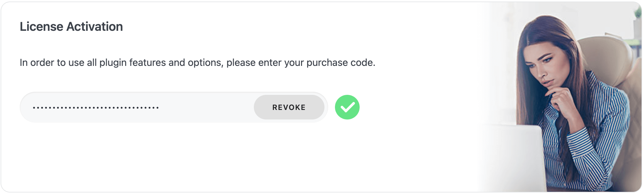Click the green checkmark validation icon
The image size is (644, 194).
tap(347, 107)
